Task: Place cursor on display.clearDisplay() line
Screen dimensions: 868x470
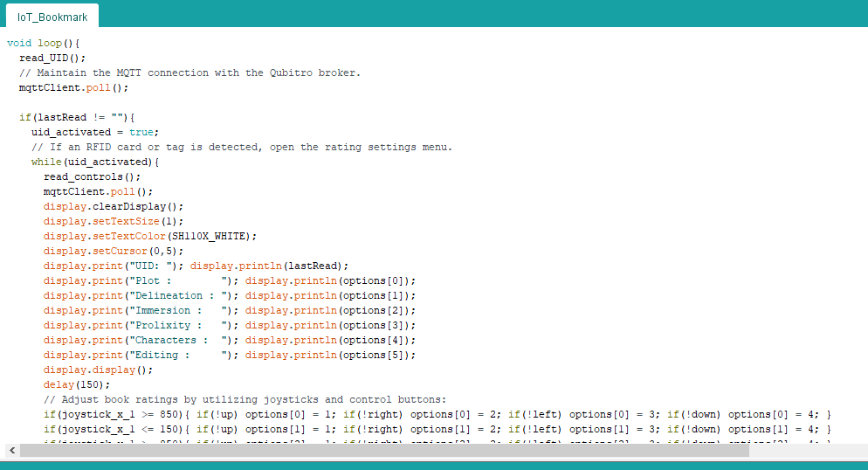Action: tap(114, 206)
